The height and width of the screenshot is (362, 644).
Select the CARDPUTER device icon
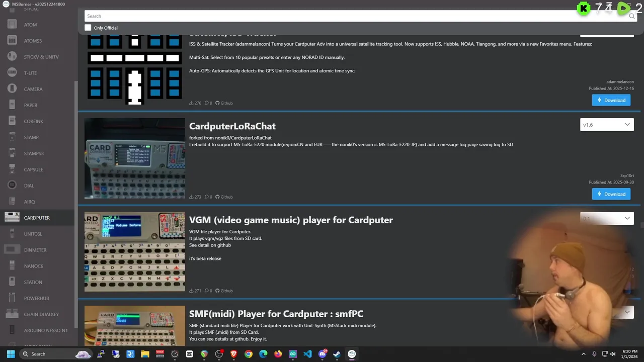[x=12, y=218]
